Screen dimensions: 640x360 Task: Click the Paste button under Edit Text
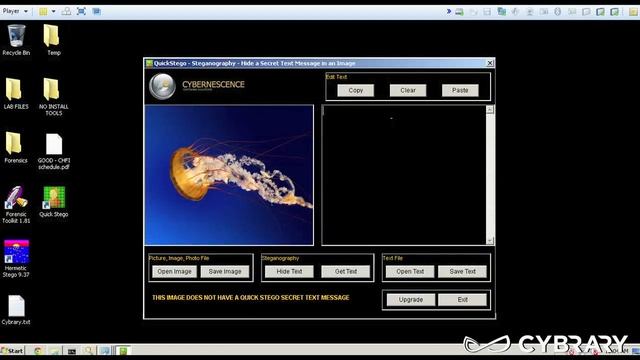point(460,91)
